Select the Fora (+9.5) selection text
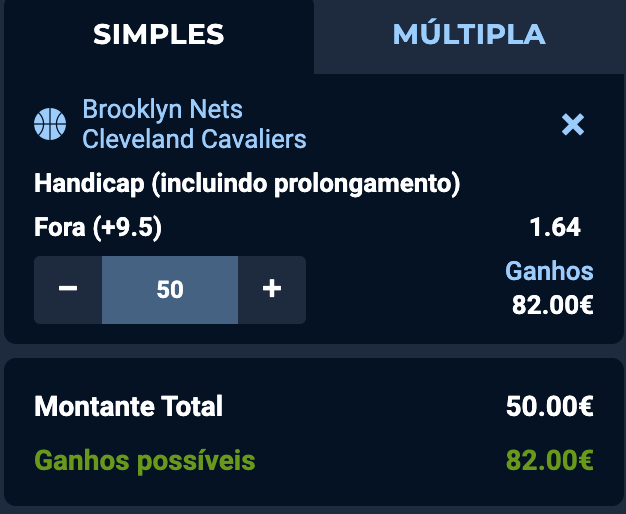Image resolution: width=626 pixels, height=514 pixels. 98,227
